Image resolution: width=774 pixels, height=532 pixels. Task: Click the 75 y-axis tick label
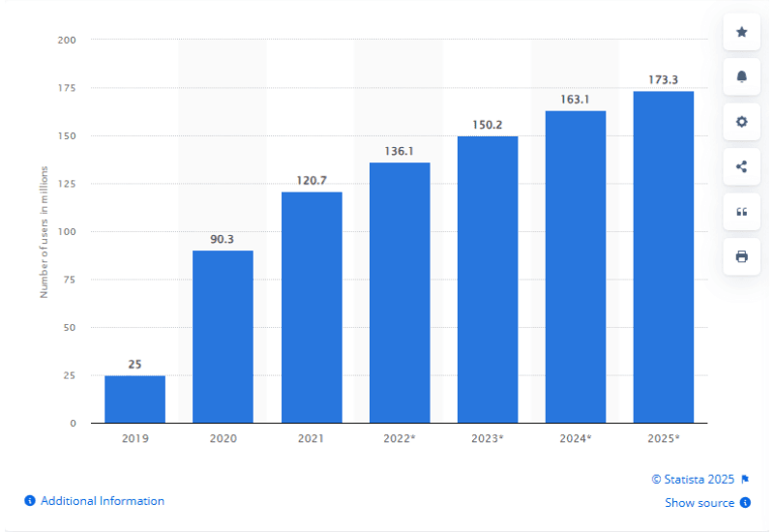pyautogui.click(x=70, y=280)
